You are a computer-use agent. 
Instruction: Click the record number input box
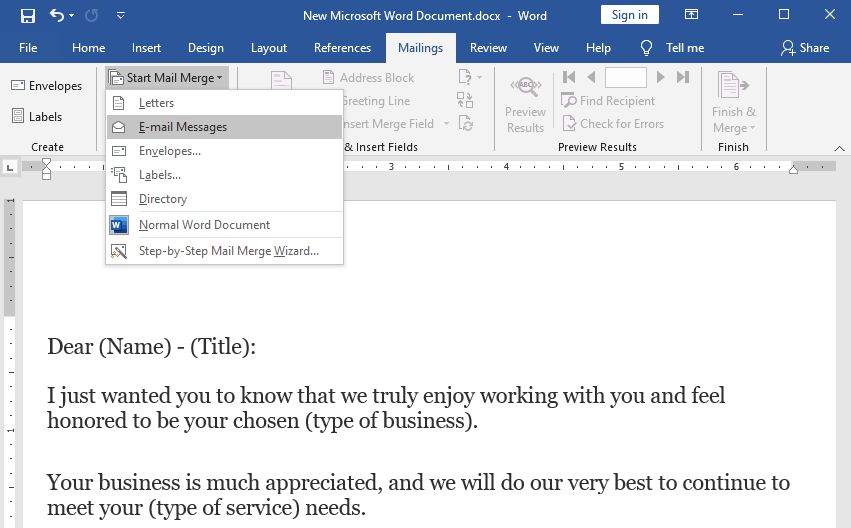point(626,77)
